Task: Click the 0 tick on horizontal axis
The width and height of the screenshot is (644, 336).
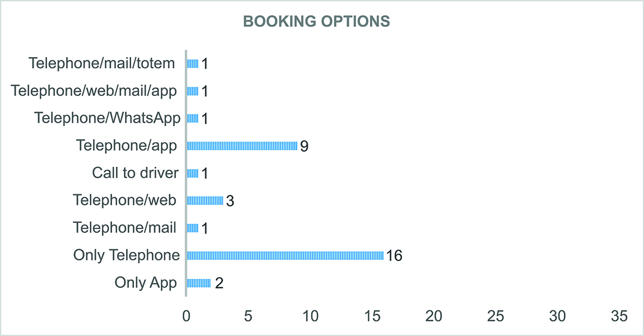Action: click(x=186, y=316)
